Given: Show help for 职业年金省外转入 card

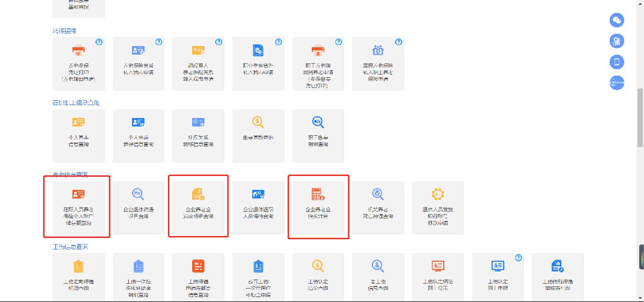Looking at the screenshot, I should [x=279, y=42].
